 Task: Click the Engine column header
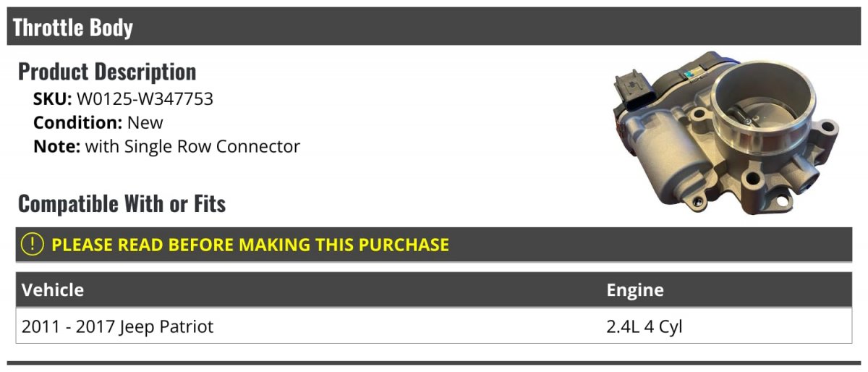click(x=635, y=291)
